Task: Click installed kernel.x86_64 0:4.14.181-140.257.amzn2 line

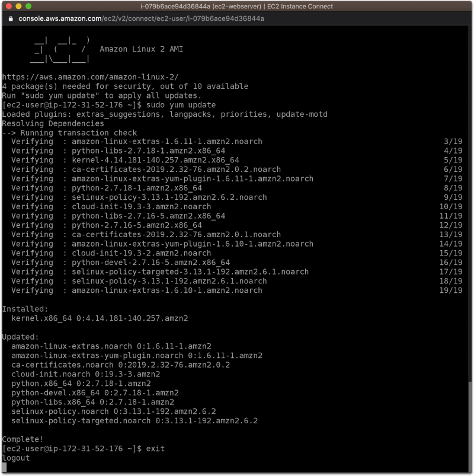Action: click(x=100, y=318)
